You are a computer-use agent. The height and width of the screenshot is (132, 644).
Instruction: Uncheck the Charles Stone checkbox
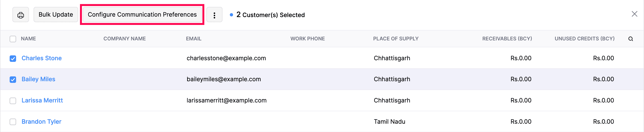[x=13, y=58]
